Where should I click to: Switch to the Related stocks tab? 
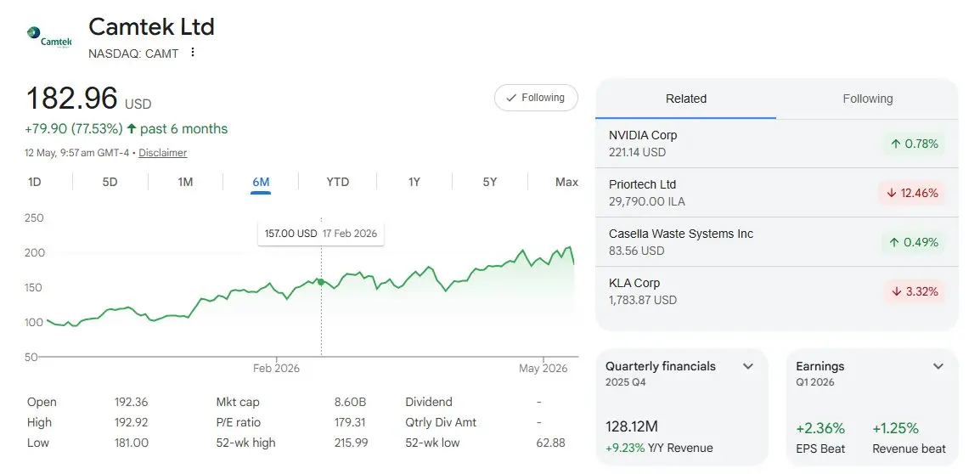pyautogui.click(x=685, y=99)
